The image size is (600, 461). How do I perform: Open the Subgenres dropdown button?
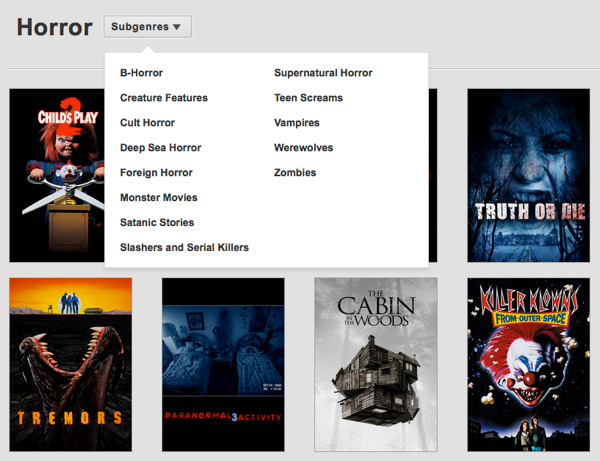147,26
